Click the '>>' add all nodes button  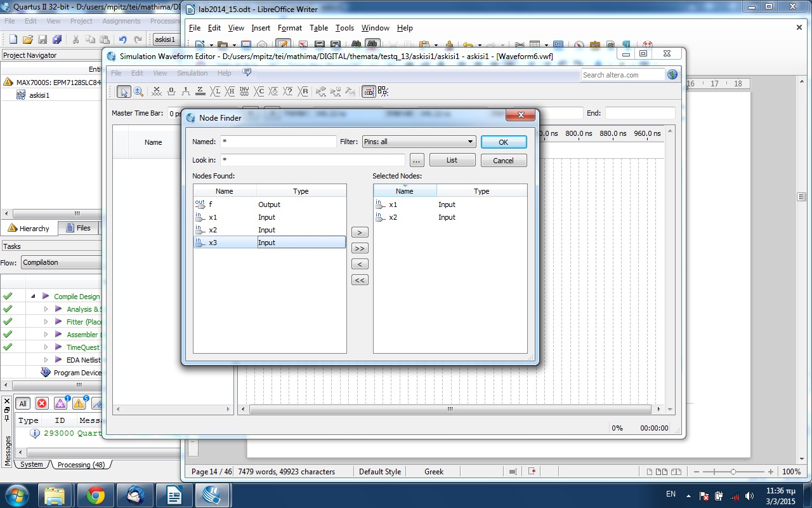360,248
